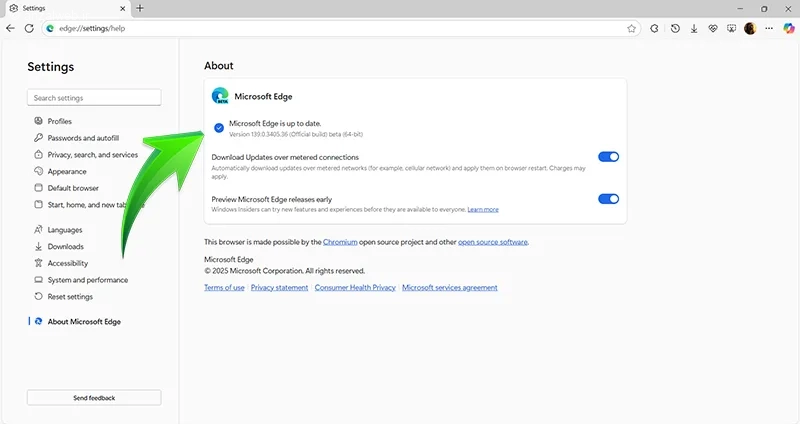Open Profiles settings section
Image resolution: width=800 pixels, height=424 pixels.
tap(59, 121)
